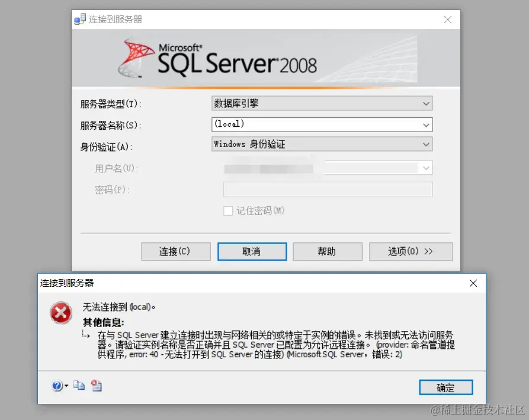Show technical details icon in error dialog
Viewport: 529px width, 420px height.
[97, 385]
